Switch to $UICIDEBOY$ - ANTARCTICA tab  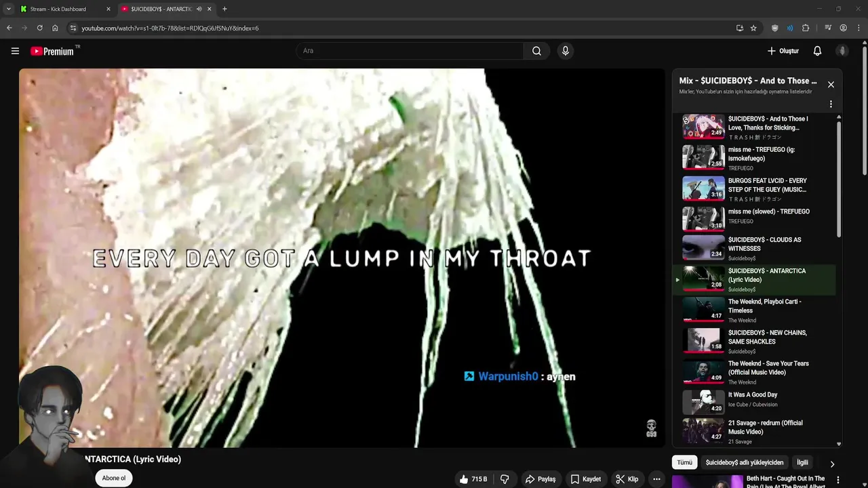pyautogui.click(x=166, y=9)
